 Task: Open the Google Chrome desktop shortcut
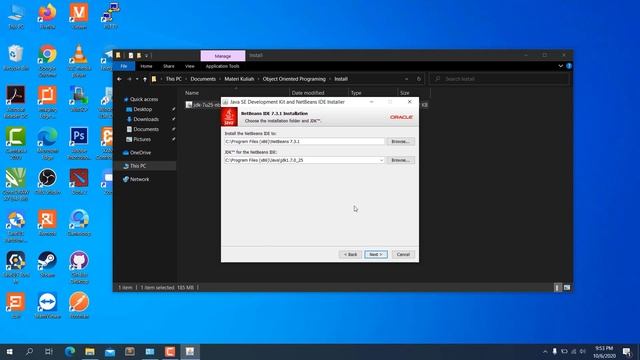47,61
